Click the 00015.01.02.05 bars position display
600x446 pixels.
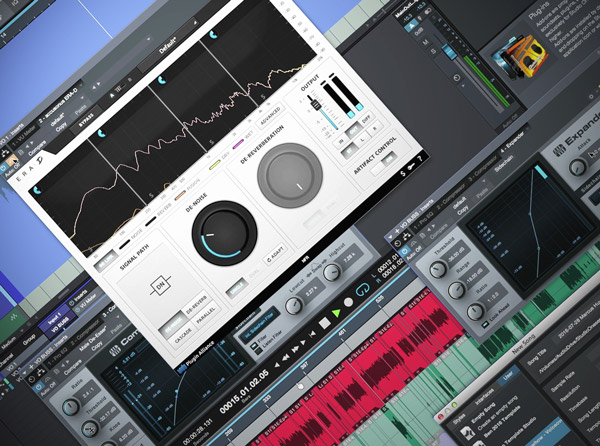[x=244, y=391]
